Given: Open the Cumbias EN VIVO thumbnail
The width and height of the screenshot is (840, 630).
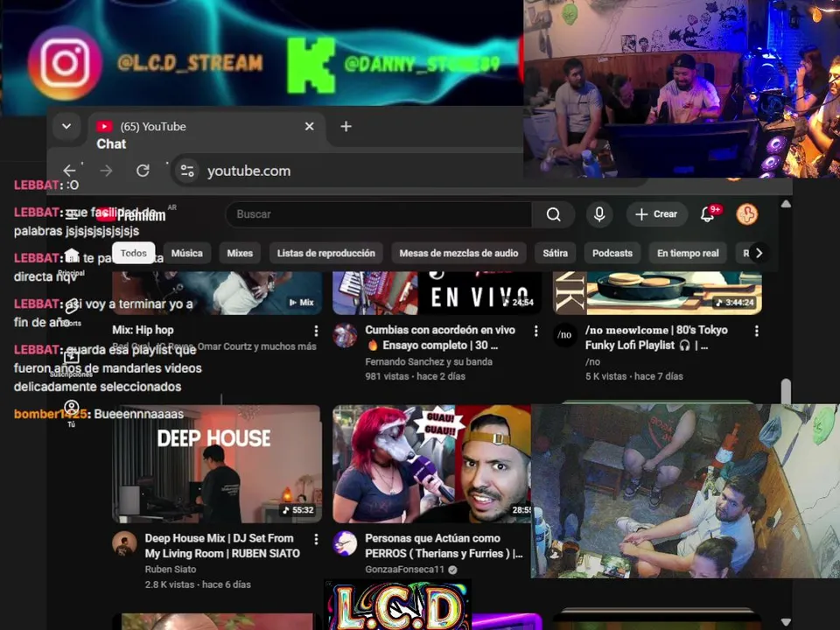Looking at the screenshot, I should click(437, 293).
